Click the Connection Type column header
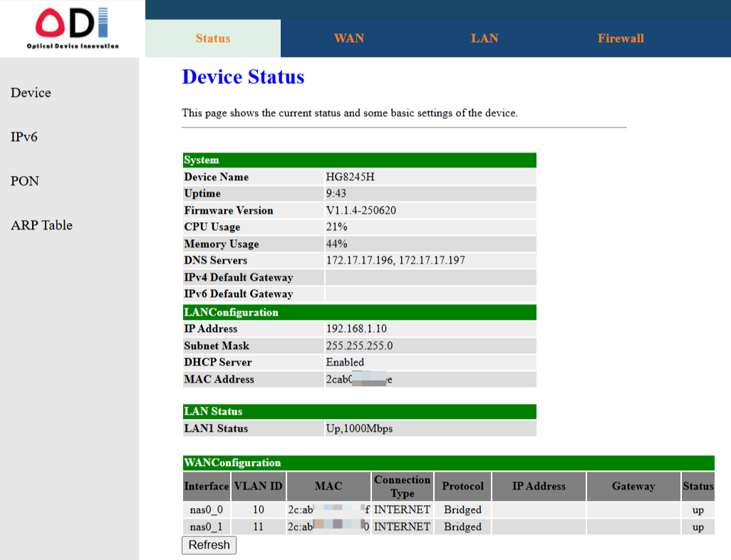 pyautogui.click(x=403, y=487)
